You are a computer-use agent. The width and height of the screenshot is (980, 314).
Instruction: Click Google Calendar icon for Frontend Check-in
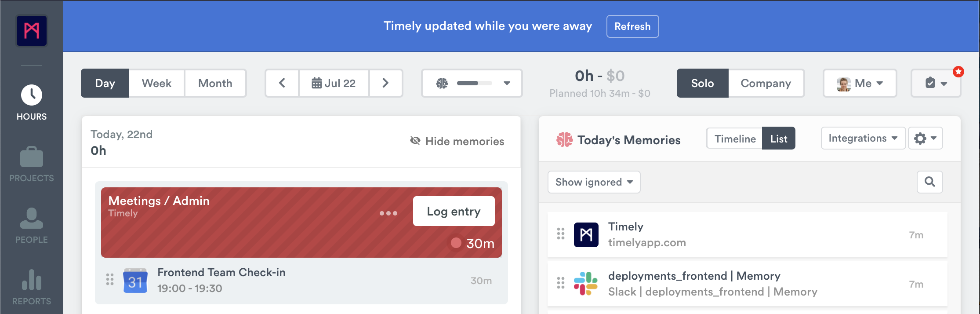click(135, 281)
